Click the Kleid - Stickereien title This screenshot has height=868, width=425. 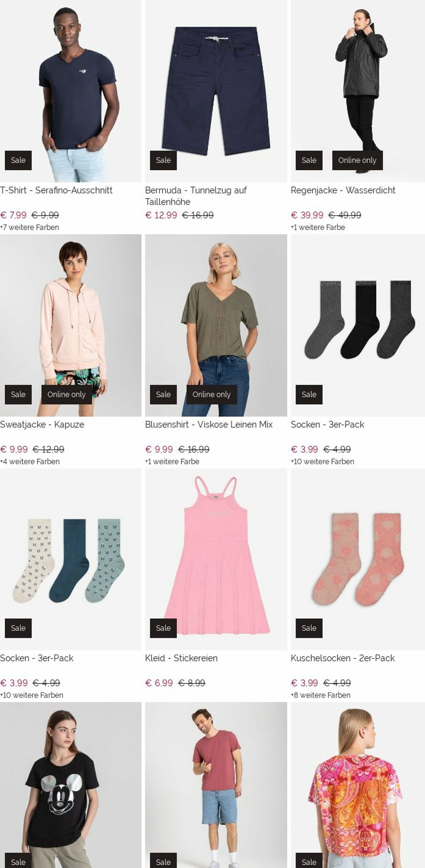pos(181,658)
